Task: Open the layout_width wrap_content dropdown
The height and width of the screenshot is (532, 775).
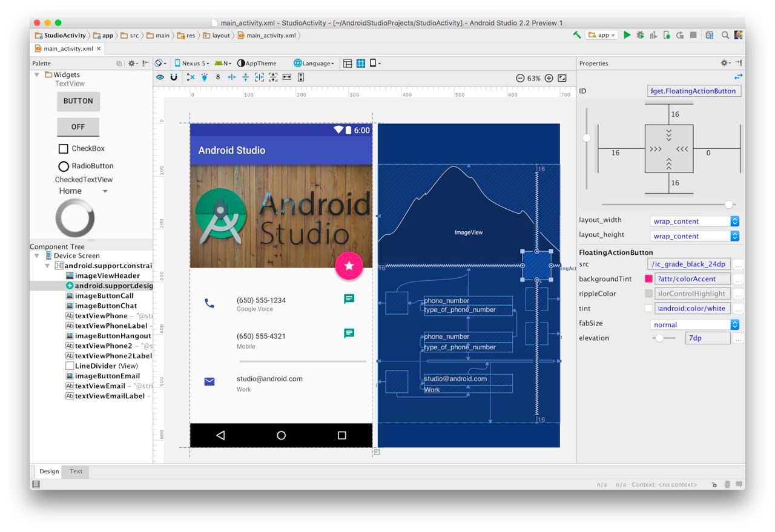Action: point(695,222)
